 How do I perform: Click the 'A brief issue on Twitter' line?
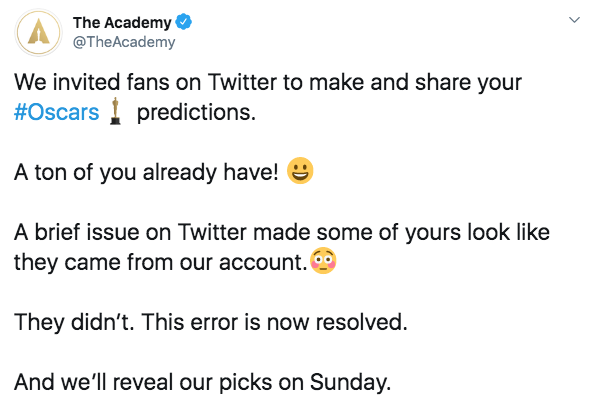coord(282,232)
